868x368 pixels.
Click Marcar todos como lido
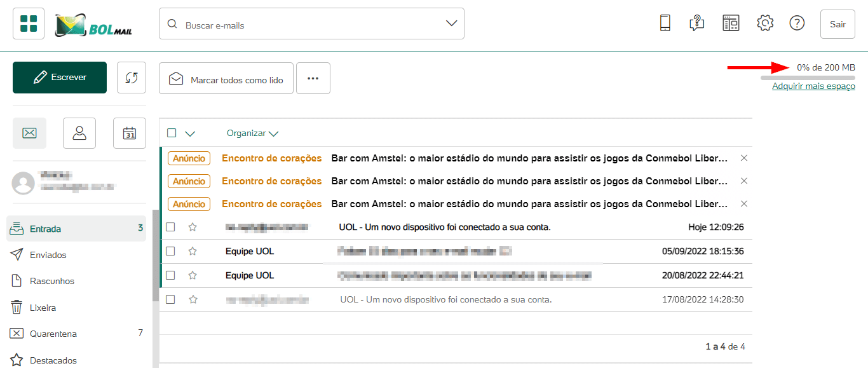226,78
